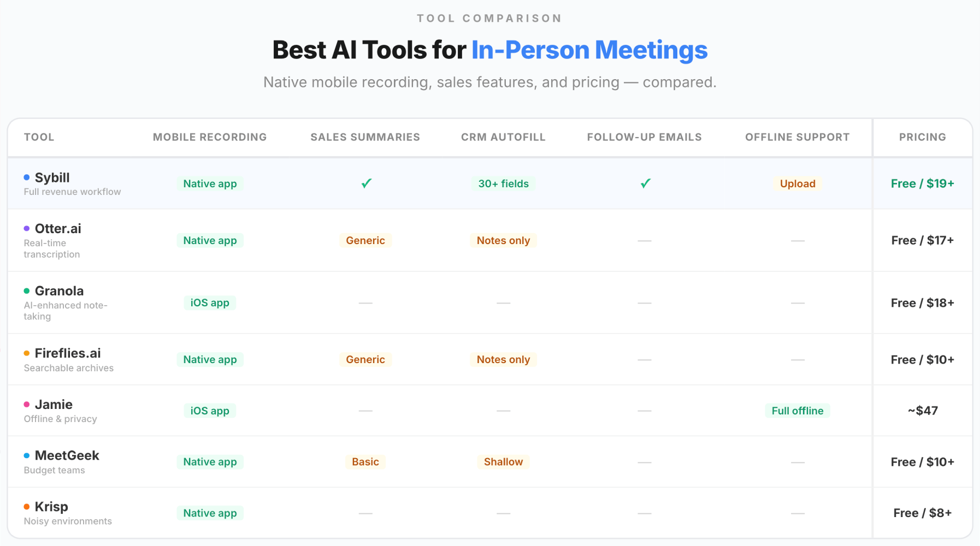Click the Jamie tool name

click(x=54, y=405)
